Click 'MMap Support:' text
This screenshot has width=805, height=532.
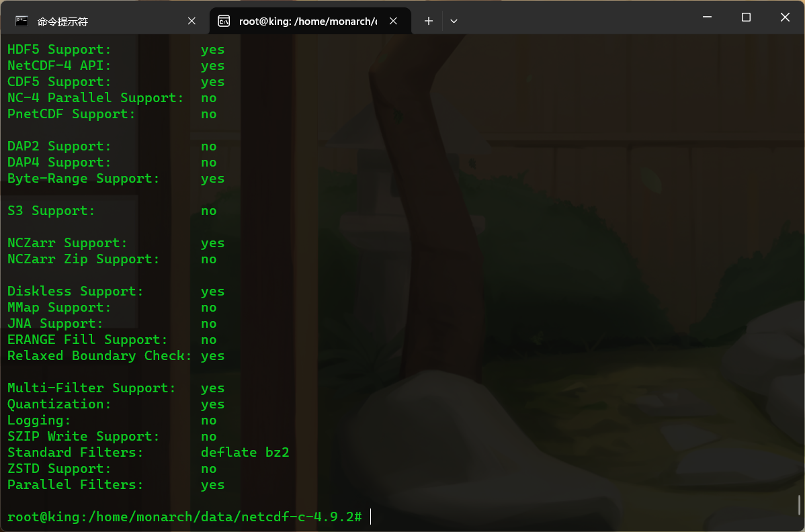59,307
